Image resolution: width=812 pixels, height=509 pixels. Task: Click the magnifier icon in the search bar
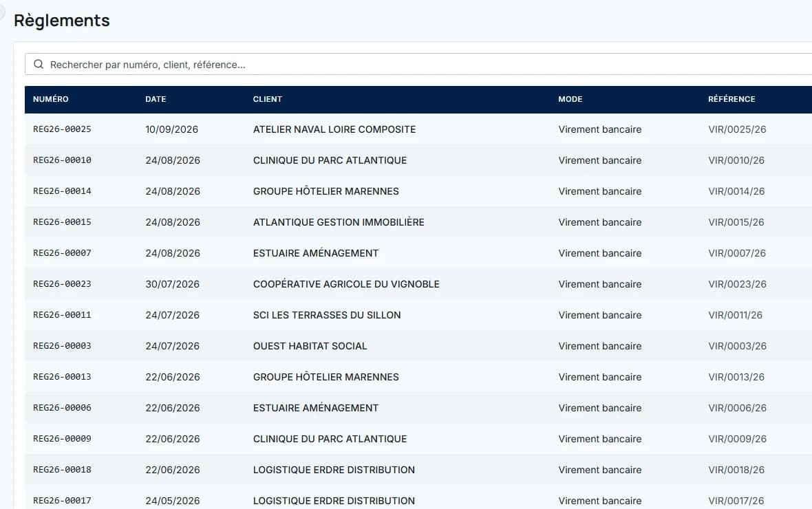click(39, 64)
